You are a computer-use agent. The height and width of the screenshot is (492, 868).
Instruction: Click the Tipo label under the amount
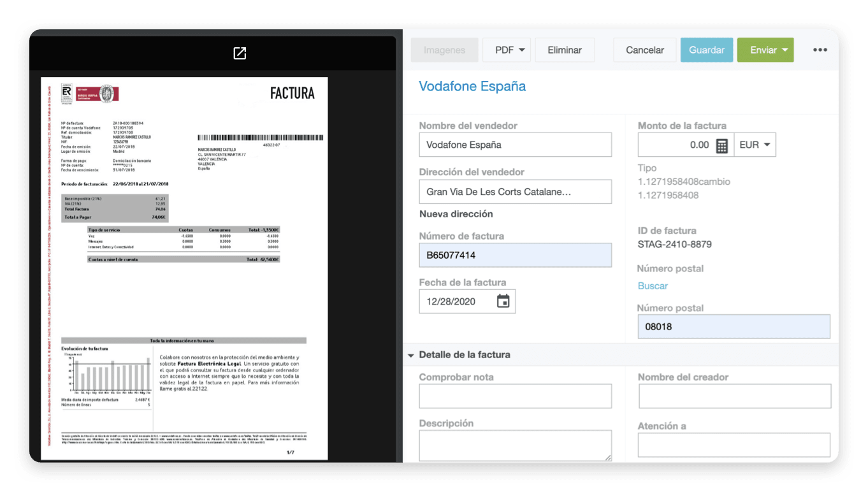[x=647, y=168]
